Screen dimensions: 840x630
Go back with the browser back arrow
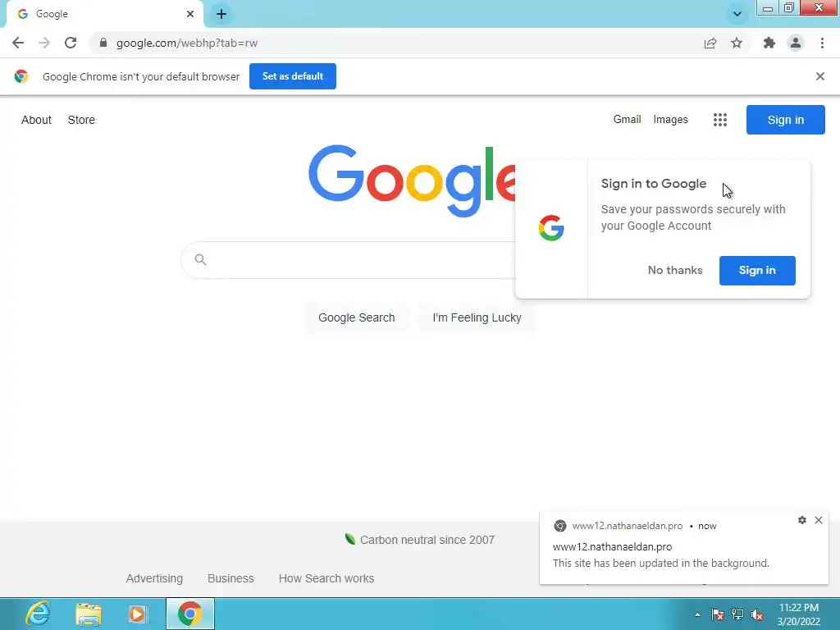pos(18,43)
